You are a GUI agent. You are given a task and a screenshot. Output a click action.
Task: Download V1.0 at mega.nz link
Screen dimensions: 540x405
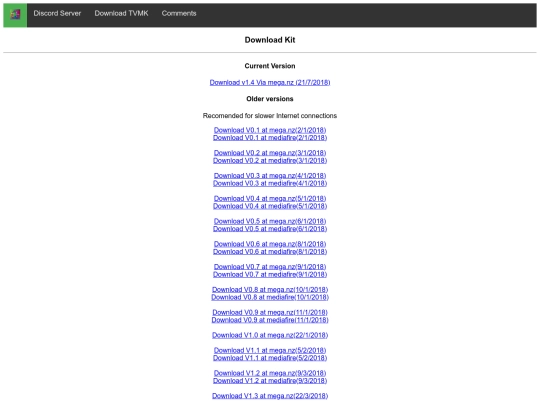coord(270,335)
